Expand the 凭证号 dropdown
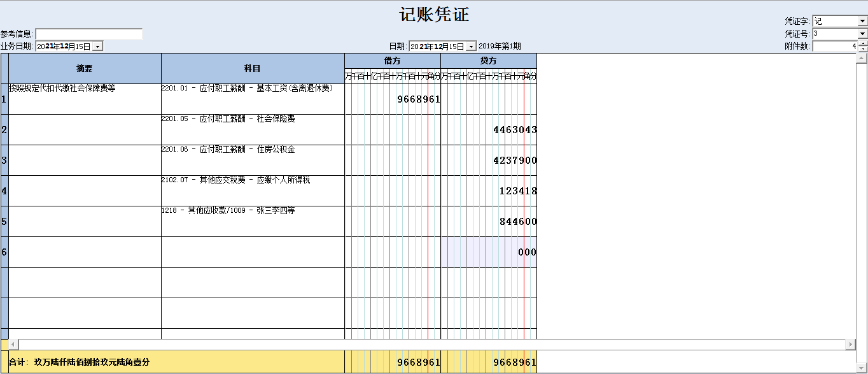The image size is (868, 374). [x=862, y=34]
